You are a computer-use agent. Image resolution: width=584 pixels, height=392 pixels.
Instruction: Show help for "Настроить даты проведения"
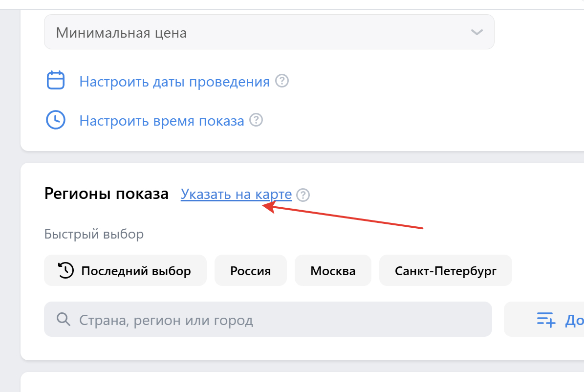pyautogui.click(x=282, y=81)
